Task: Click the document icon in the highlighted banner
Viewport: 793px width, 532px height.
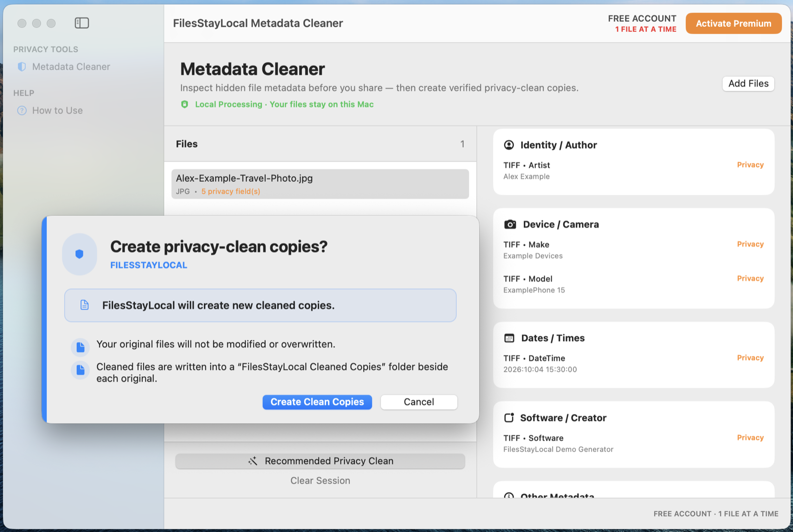Action: [x=85, y=305]
